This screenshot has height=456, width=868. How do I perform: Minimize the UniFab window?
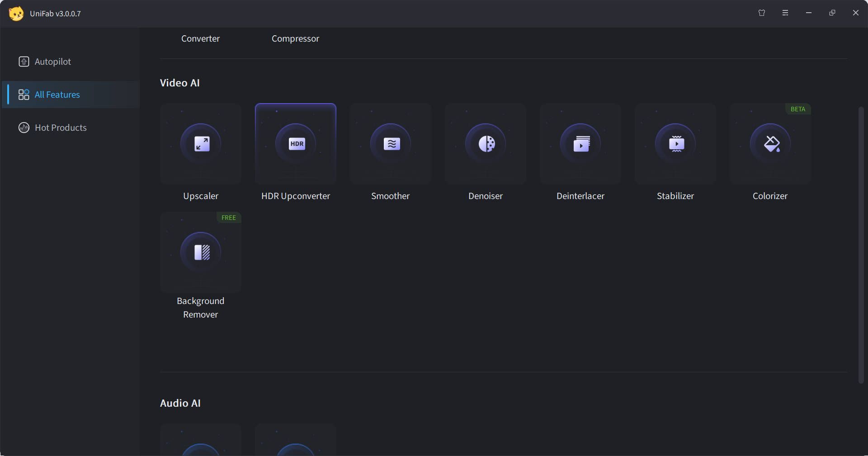pyautogui.click(x=809, y=13)
